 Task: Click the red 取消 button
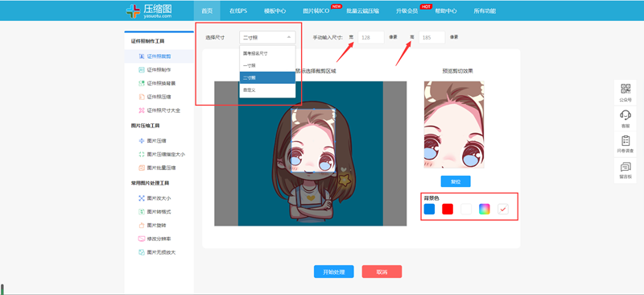[382, 272]
